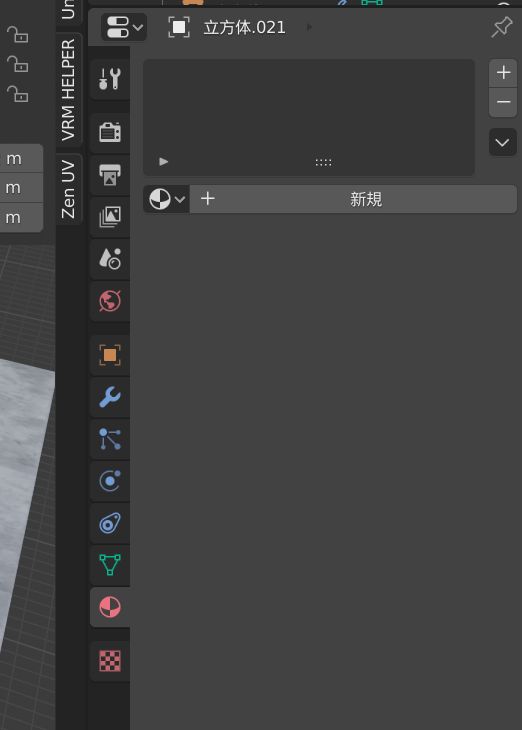
Task: Add a material slot with plus button
Action: (x=503, y=73)
